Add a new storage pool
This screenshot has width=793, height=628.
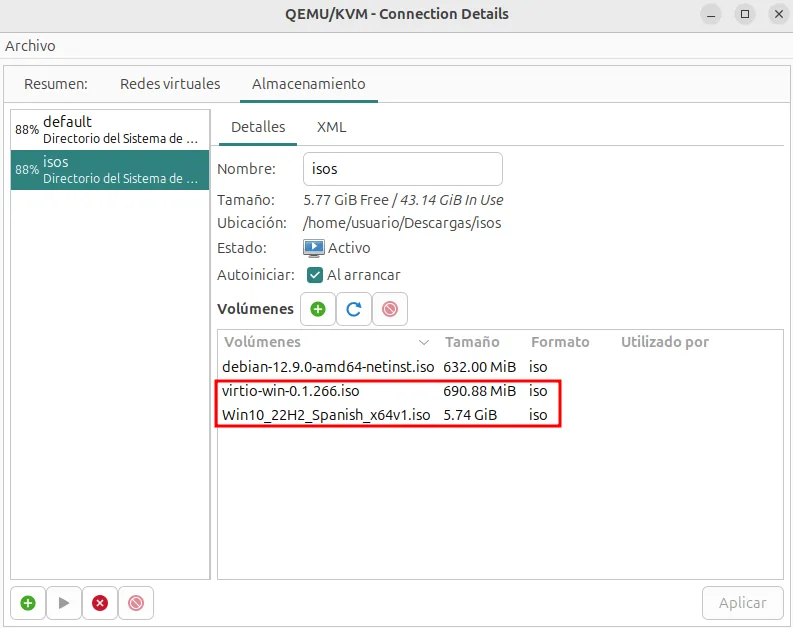pyautogui.click(x=28, y=603)
